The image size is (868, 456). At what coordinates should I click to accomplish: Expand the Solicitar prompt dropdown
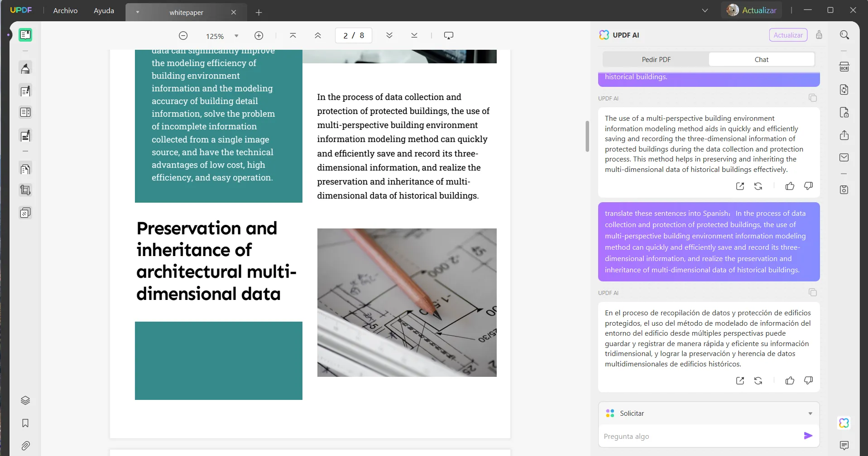point(810,413)
